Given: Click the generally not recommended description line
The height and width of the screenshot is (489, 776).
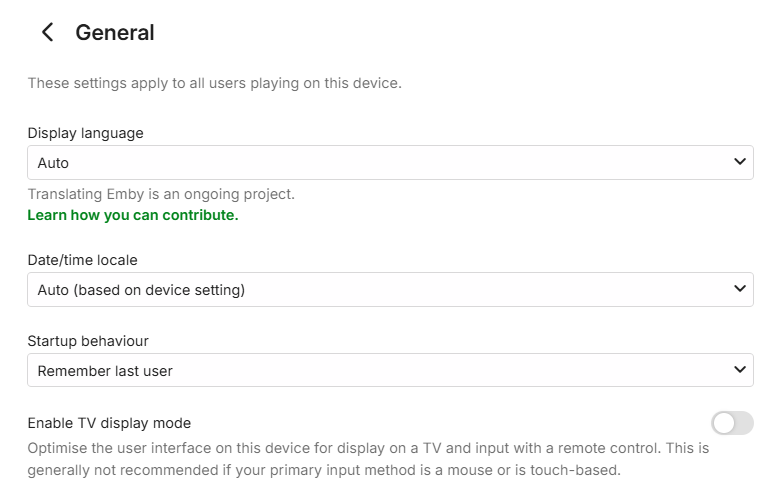Looking at the screenshot, I should [324, 470].
